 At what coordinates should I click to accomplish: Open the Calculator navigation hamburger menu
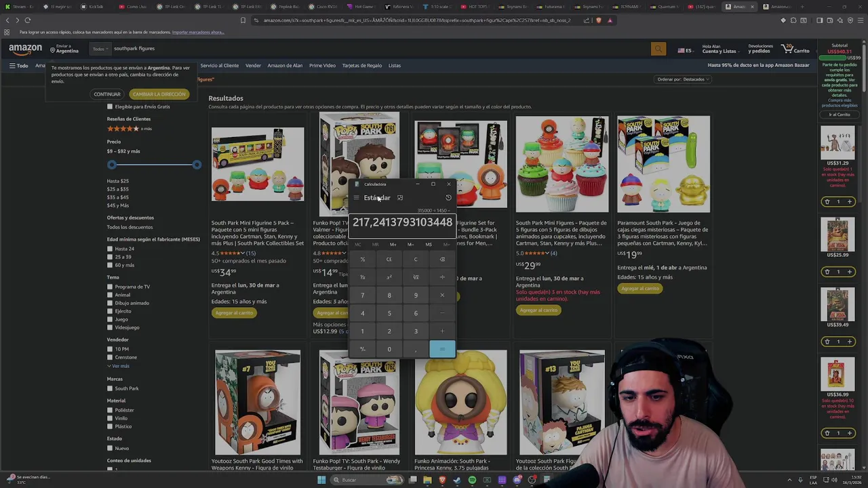[357, 198]
